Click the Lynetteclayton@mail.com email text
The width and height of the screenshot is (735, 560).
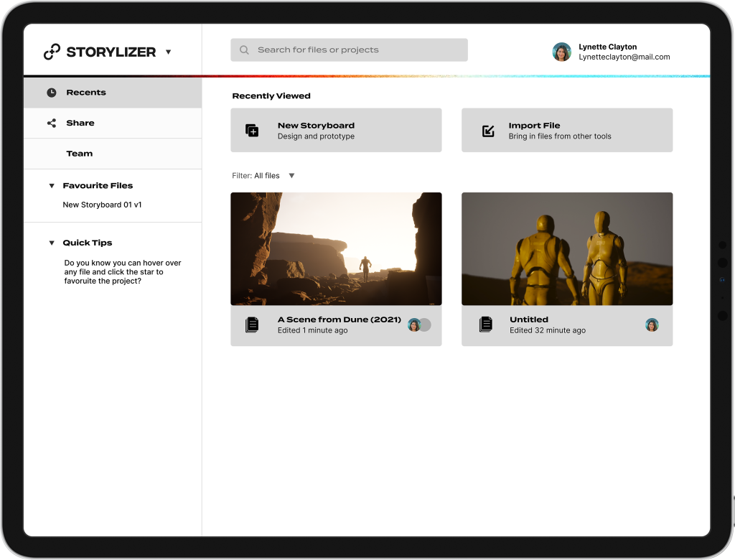(x=624, y=57)
